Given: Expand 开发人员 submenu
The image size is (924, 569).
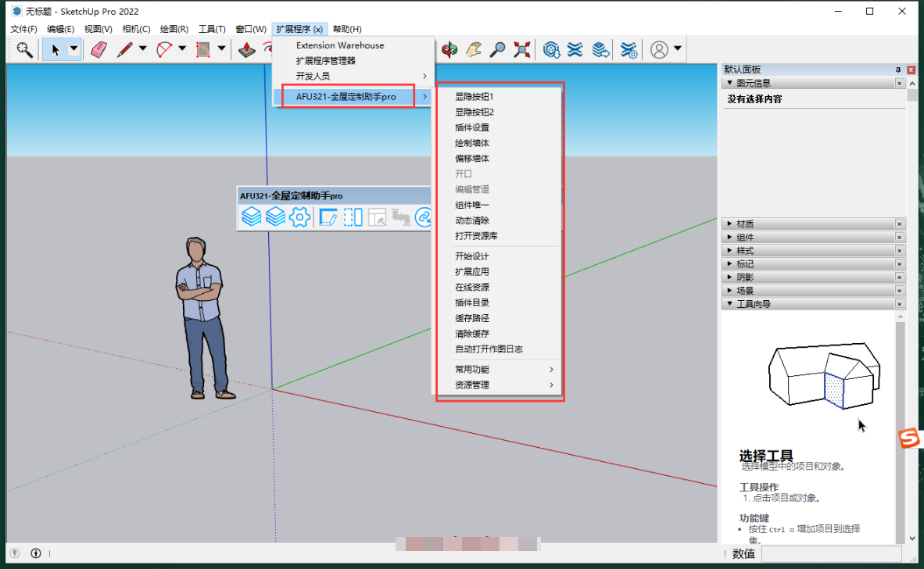Looking at the screenshot, I should 353,76.
